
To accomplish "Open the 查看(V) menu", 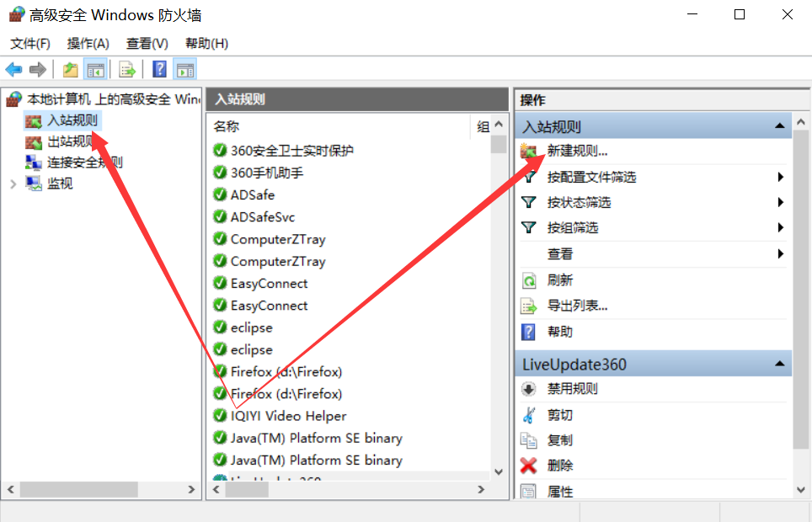I will coord(147,44).
